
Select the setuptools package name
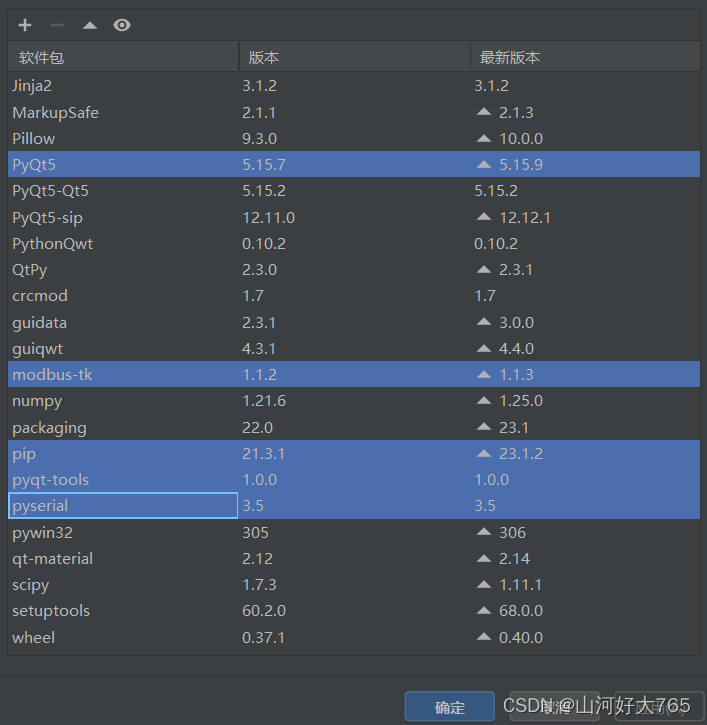tap(51, 611)
